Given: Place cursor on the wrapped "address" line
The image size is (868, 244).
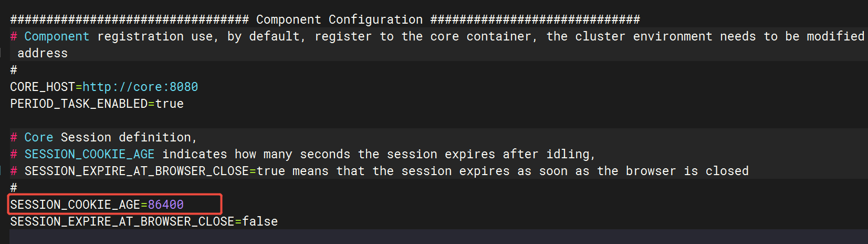Looking at the screenshot, I should pyautogui.click(x=43, y=53).
